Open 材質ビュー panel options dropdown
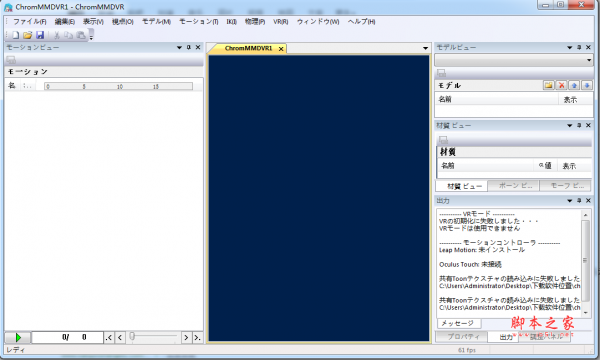Screen dimensions: 600x360 [569, 125]
